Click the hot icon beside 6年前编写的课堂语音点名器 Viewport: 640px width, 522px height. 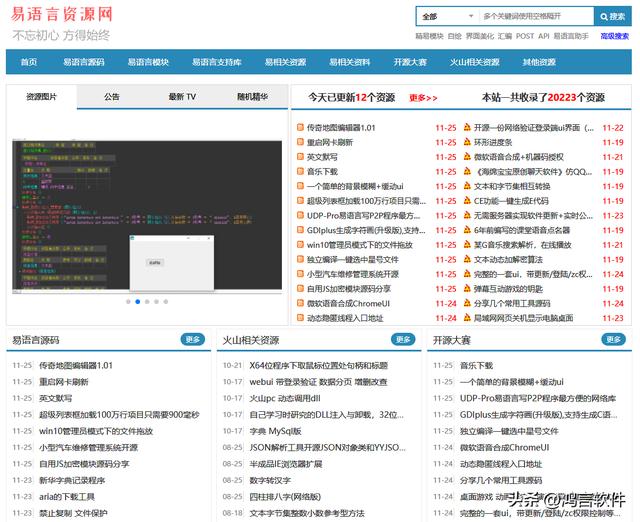(x=467, y=230)
